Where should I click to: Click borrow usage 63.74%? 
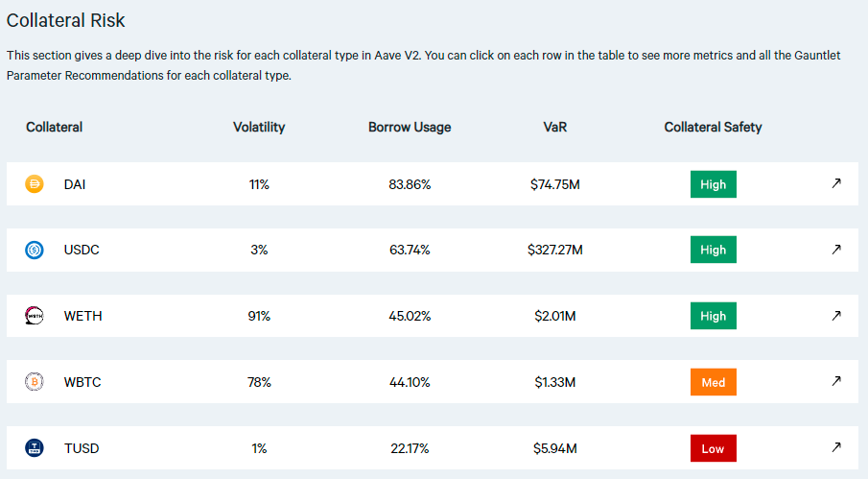pos(410,250)
